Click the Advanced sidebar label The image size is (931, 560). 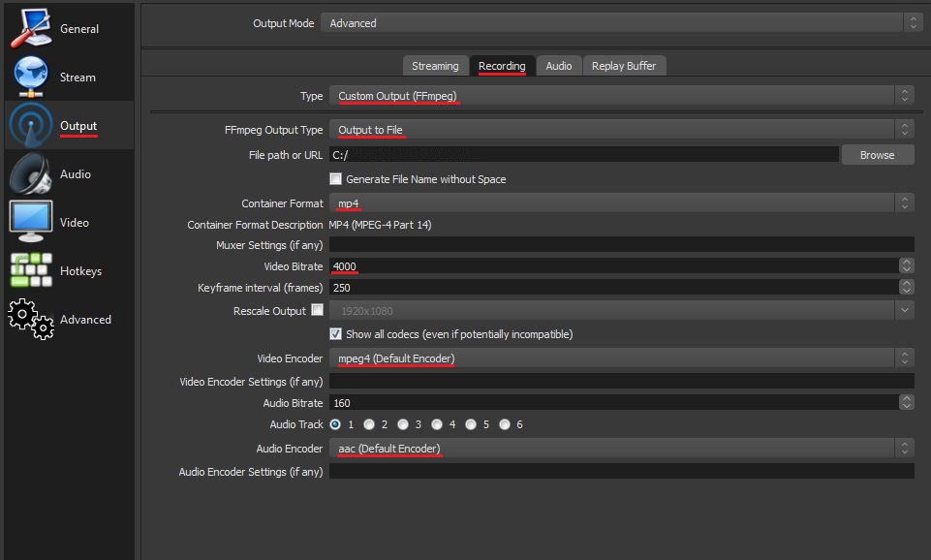coord(85,320)
